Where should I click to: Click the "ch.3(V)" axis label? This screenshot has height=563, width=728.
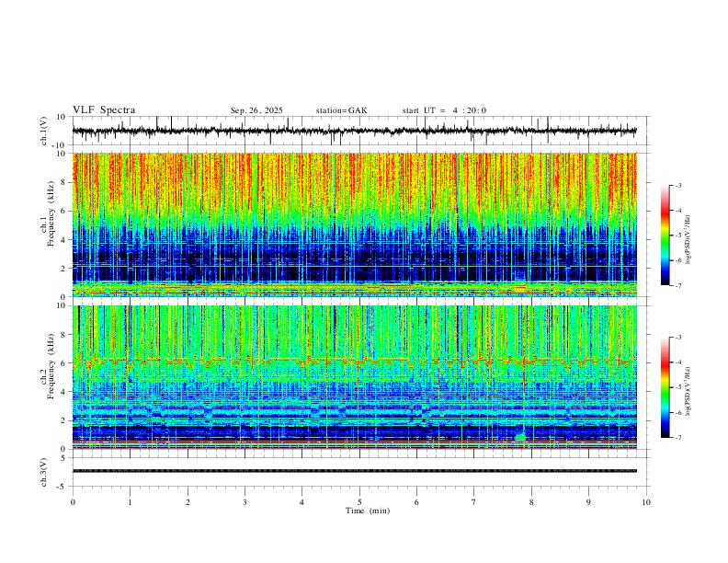44,473
